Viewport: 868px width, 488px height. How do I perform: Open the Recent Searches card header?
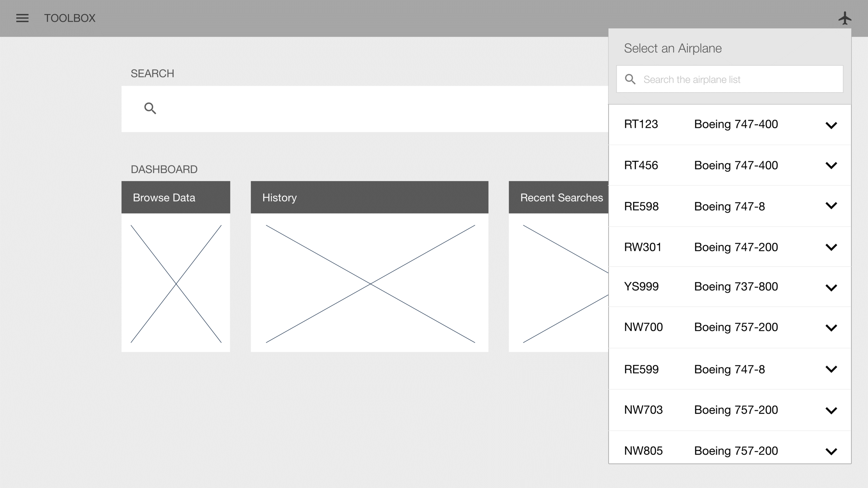click(558, 197)
